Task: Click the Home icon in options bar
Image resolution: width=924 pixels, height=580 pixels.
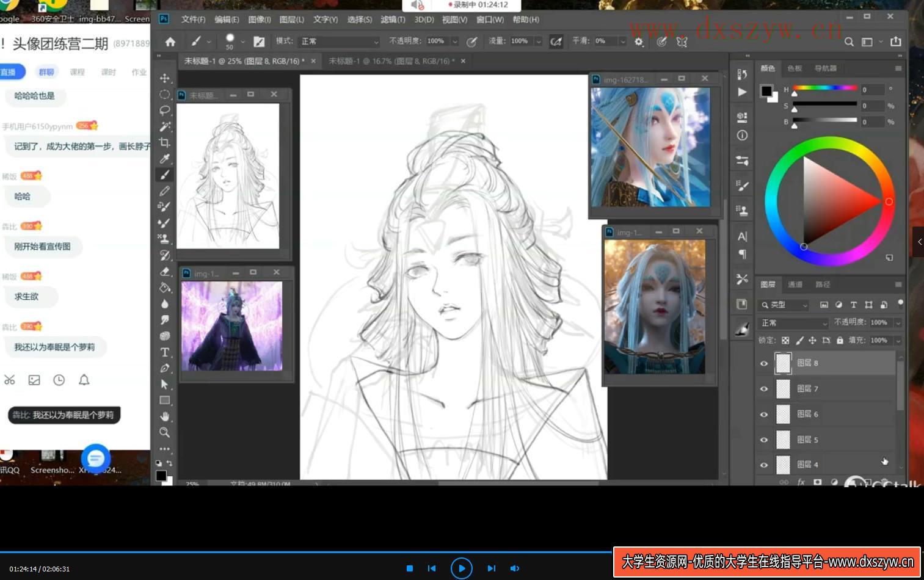Action: pos(170,42)
